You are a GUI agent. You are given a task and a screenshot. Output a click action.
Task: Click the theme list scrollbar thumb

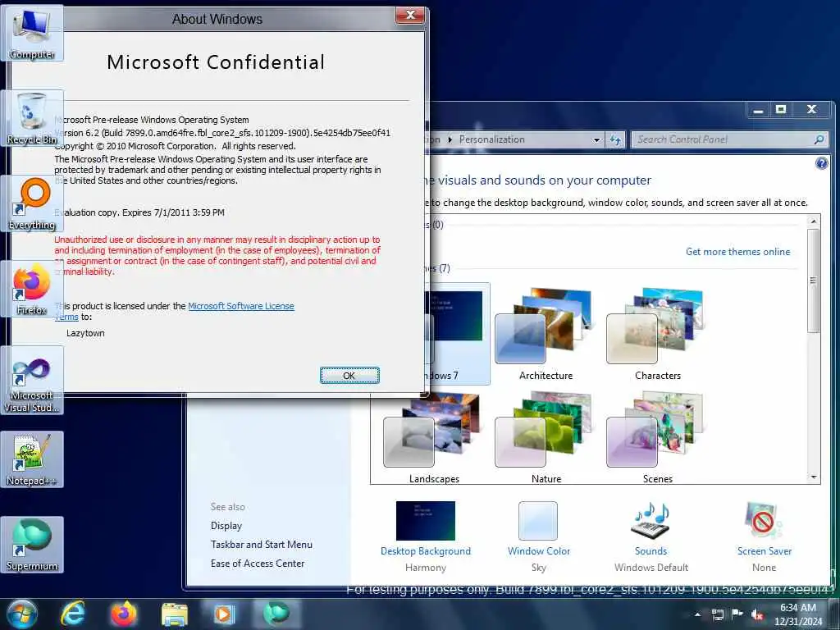click(813, 281)
